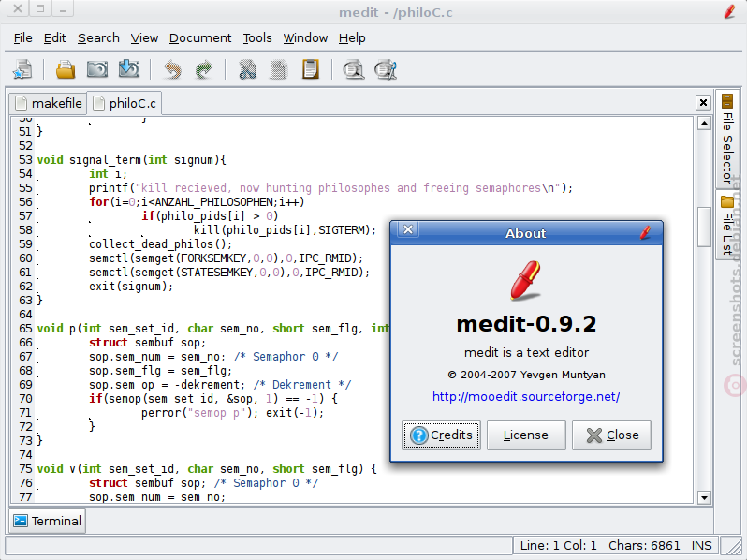Screen dimensions: 747x560
Task: Click the INS indicator in status bar
Action: [x=701, y=545]
